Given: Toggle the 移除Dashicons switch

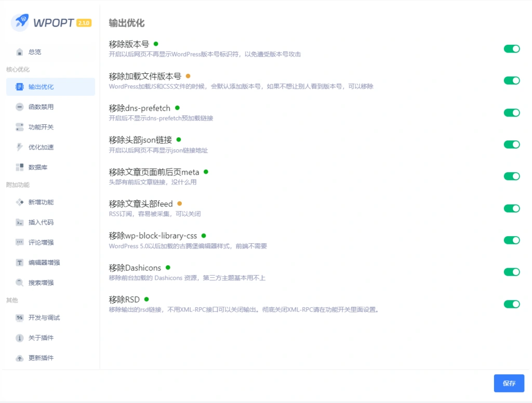Looking at the screenshot, I should coord(512,272).
